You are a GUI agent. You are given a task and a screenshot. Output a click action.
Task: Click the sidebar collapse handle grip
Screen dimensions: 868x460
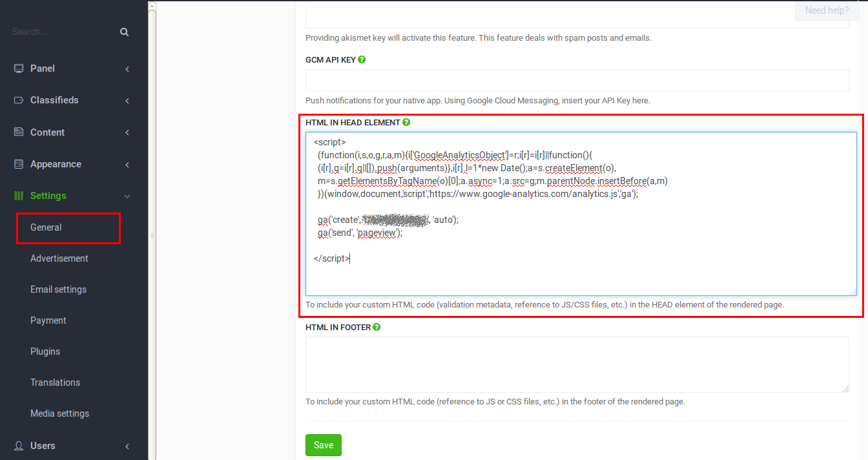(x=152, y=236)
